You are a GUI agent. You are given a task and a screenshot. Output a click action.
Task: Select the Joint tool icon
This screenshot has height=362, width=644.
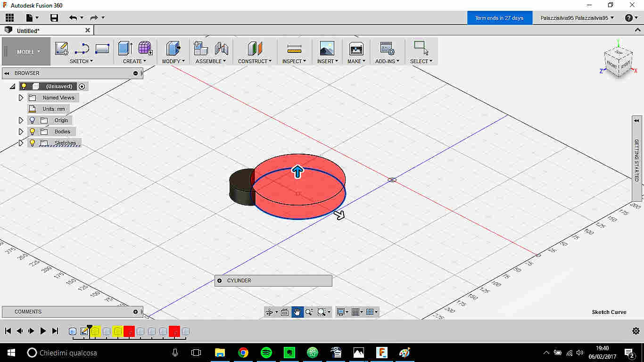(222, 48)
